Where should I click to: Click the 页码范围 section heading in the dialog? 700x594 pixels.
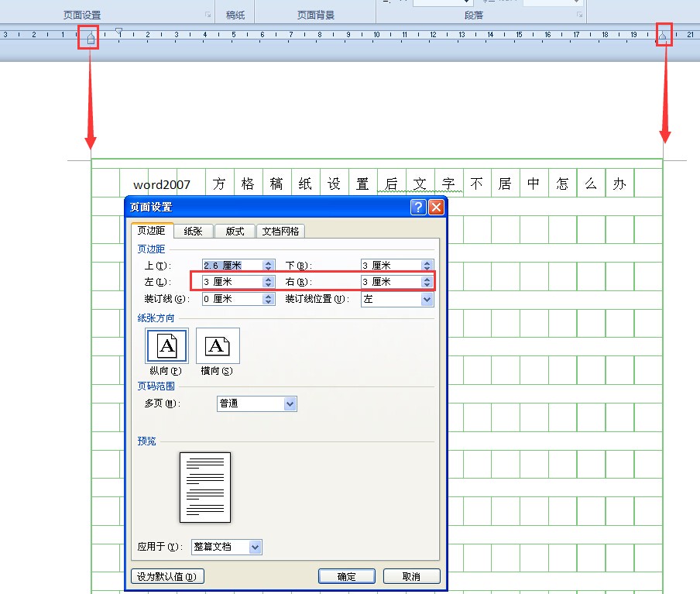pyautogui.click(x=156, y=386)
